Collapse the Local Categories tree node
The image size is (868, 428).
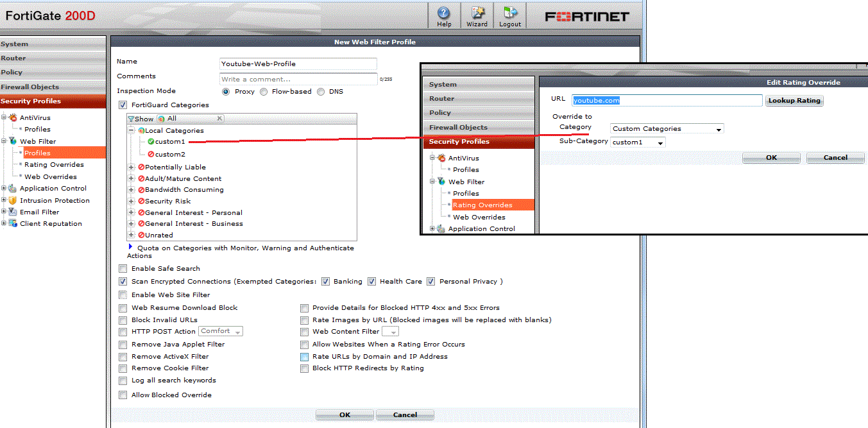[x=132, y=130]
